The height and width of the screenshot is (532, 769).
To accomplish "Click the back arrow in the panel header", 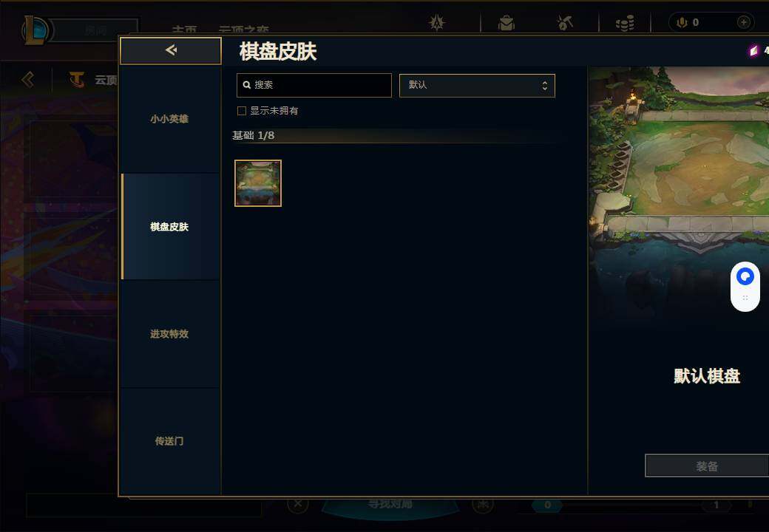I will tap(171, 50).
